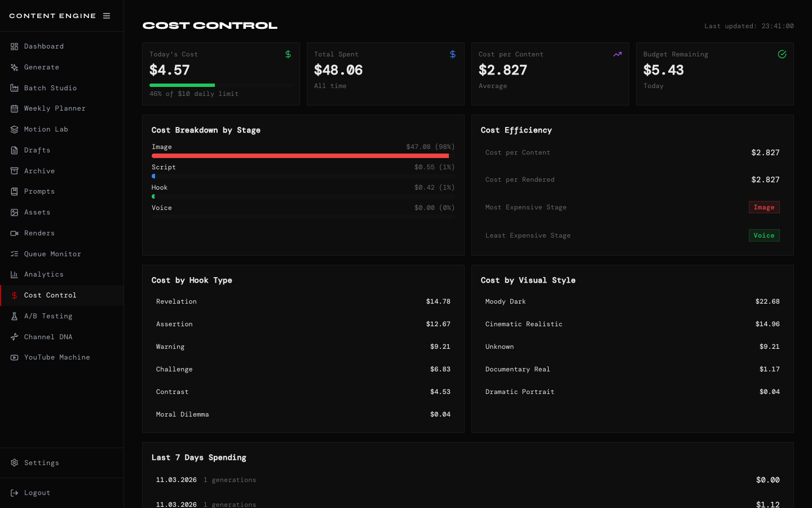Toggle the sidebar with the hamburger icon
This screenshot has height=508, width=812.
pos(107,16)
